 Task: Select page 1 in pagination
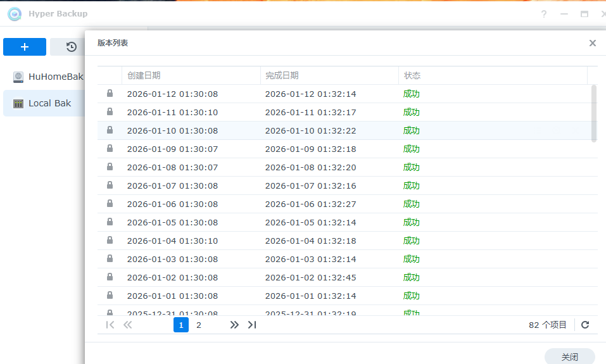tap(181, 325)
